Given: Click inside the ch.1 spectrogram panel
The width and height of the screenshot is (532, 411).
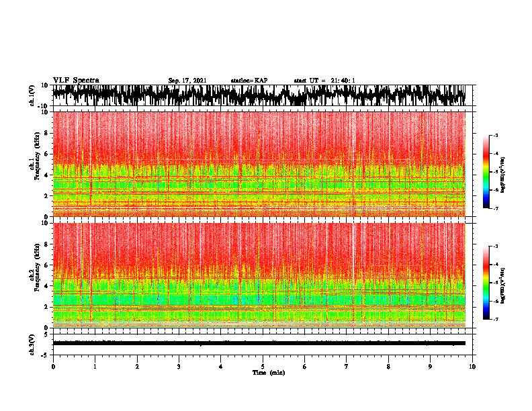Looking at the screenshot, I should tap(259, 164).
